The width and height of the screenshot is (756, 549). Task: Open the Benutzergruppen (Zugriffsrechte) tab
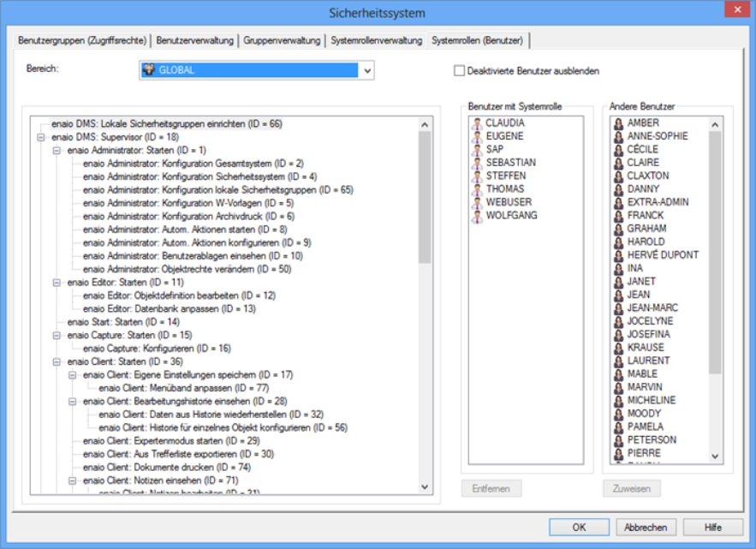[82, 40]
